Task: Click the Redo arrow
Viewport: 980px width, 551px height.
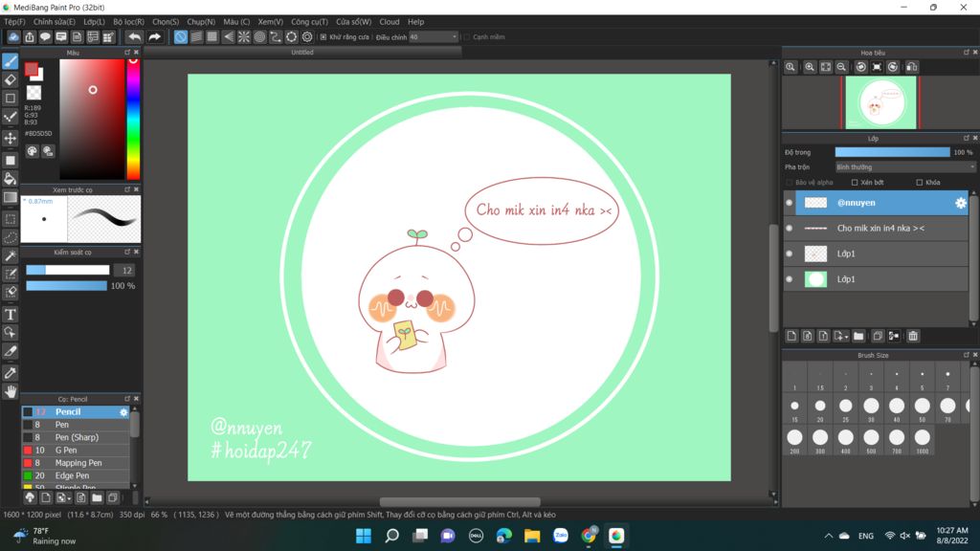Action: coord(154,37)
